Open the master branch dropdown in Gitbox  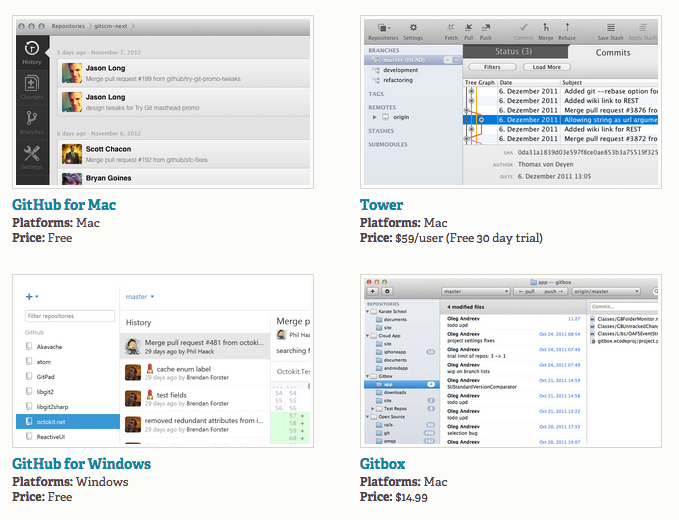coord(475,291)
